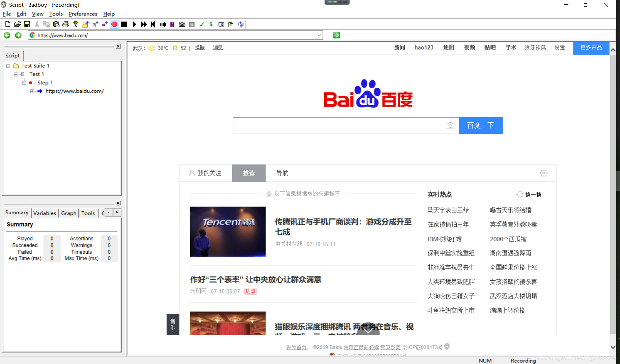Click the blue refresh arrows icon
The height and width of the screenshot is (364, 620).
click(x=241, y=24)
